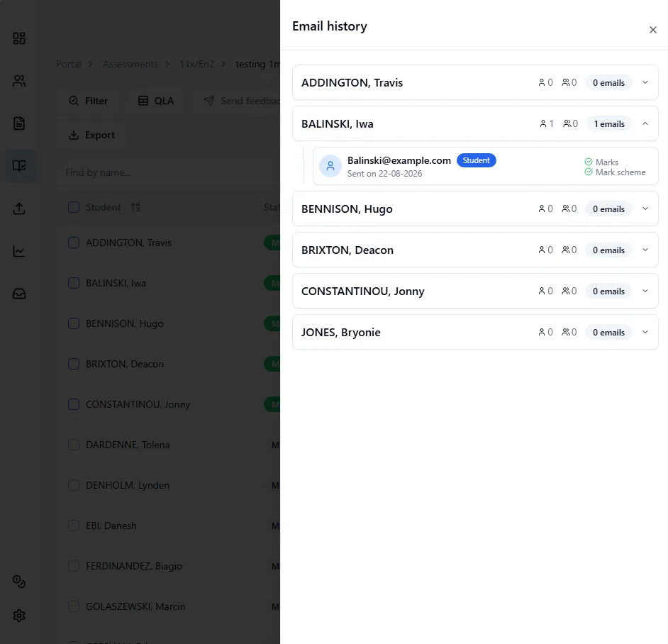The image size is (668, 644).
Task: Click the Balinski@example.com avatar icon
Action: click(330, 166)
